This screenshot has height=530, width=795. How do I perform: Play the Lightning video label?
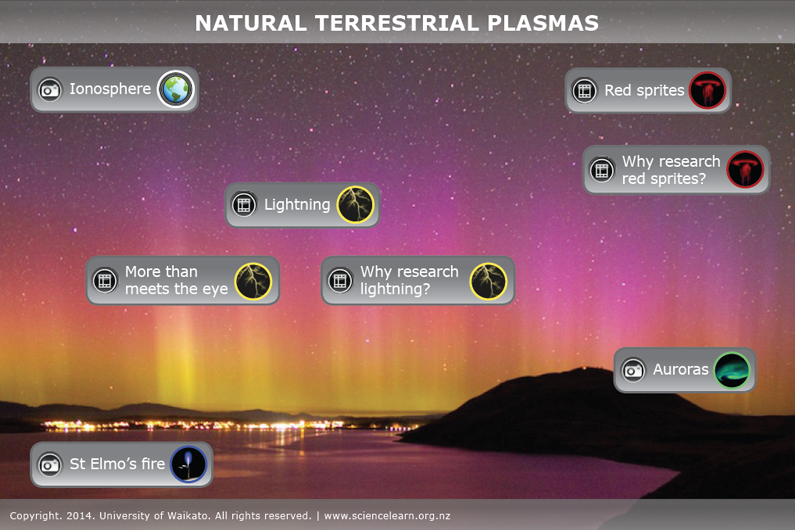297,204
